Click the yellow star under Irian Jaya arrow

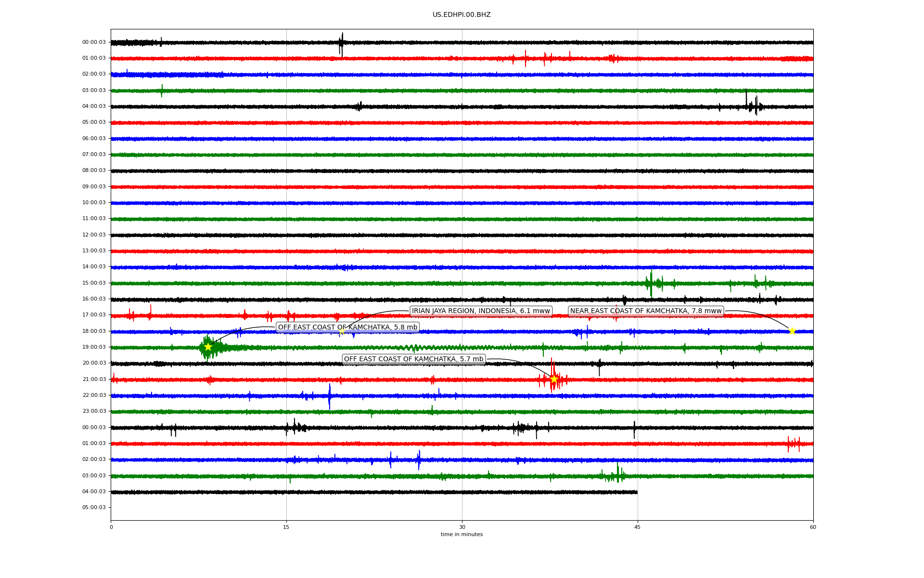point(341,332)
